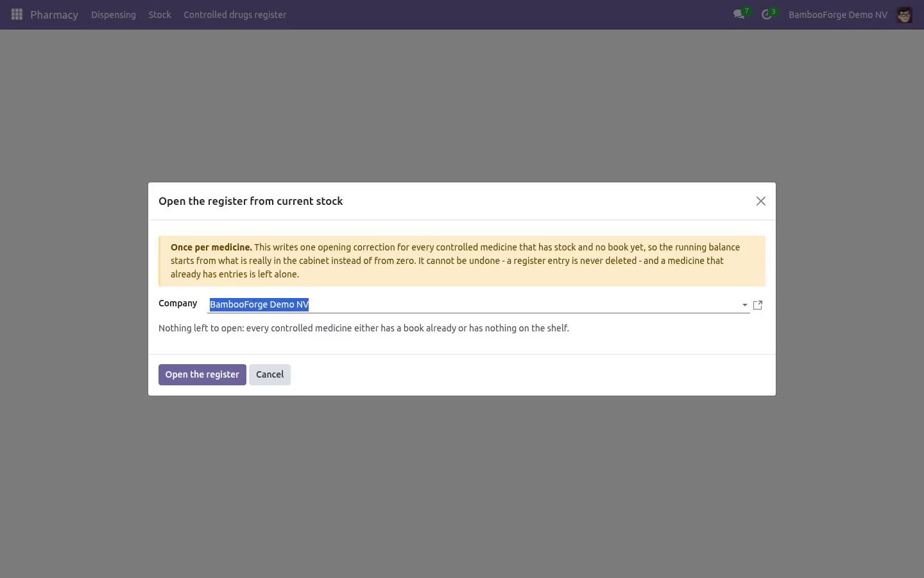Screen dimensions: 924x578
Task: Click the Open the register button
Action: pyautogui.click(x=202, y=374)
